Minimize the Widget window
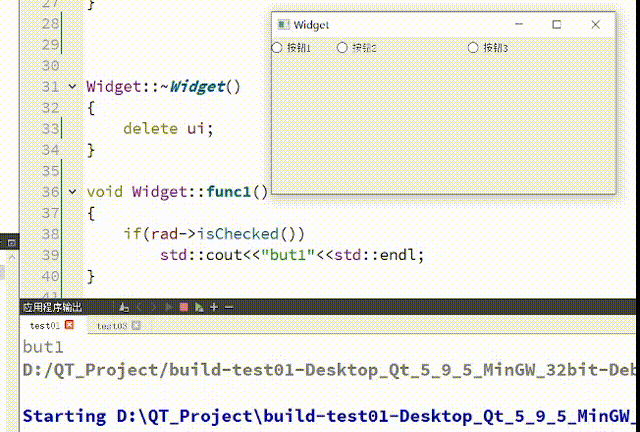640x432 pixels. [x=519, y=24]
